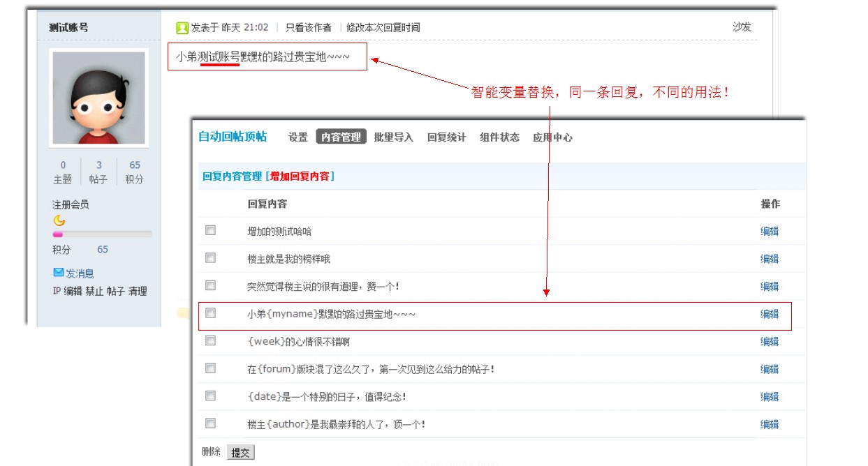
Task: Click the 测试账号 username
Action: pos(68,28)
